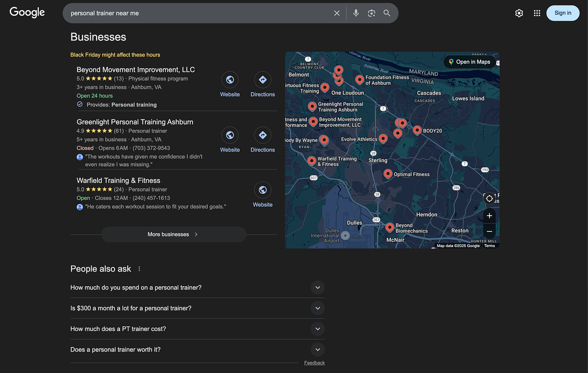Image resolution: width=588 pixels, height=373 pixels.
Task: Center map on your current location
Action: (x=489, y=199)
